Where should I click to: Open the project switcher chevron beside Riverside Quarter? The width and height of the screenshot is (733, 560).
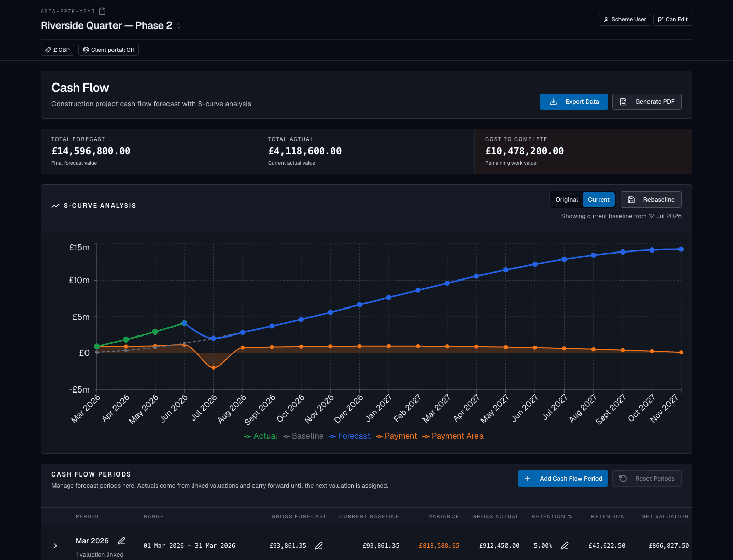click(x=179, y=26)
